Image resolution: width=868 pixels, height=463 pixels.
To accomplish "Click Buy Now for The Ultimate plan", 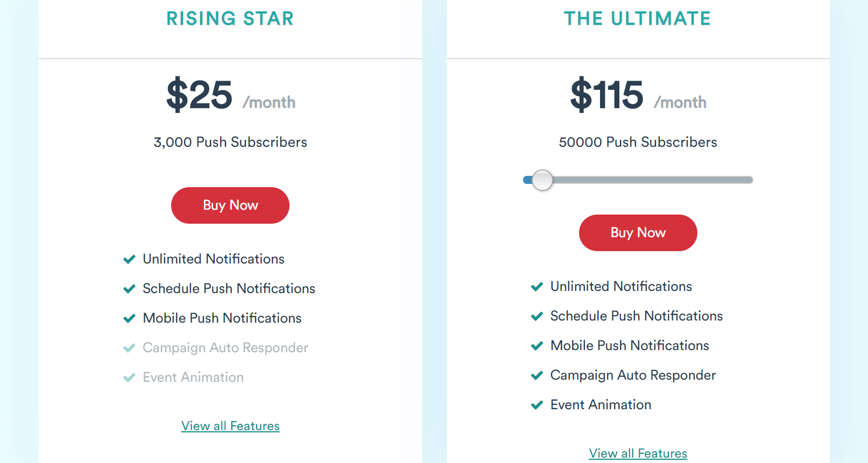I will (637, 232).
